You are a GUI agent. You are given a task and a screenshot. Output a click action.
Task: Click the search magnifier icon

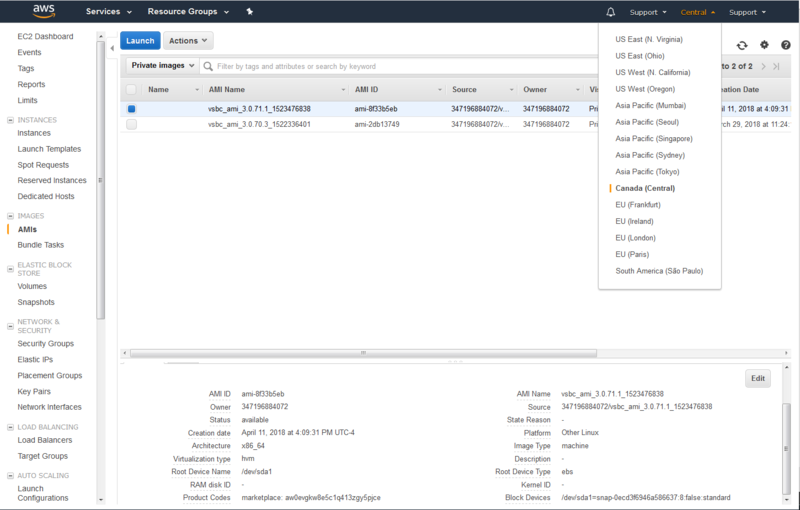click(208, 66)
